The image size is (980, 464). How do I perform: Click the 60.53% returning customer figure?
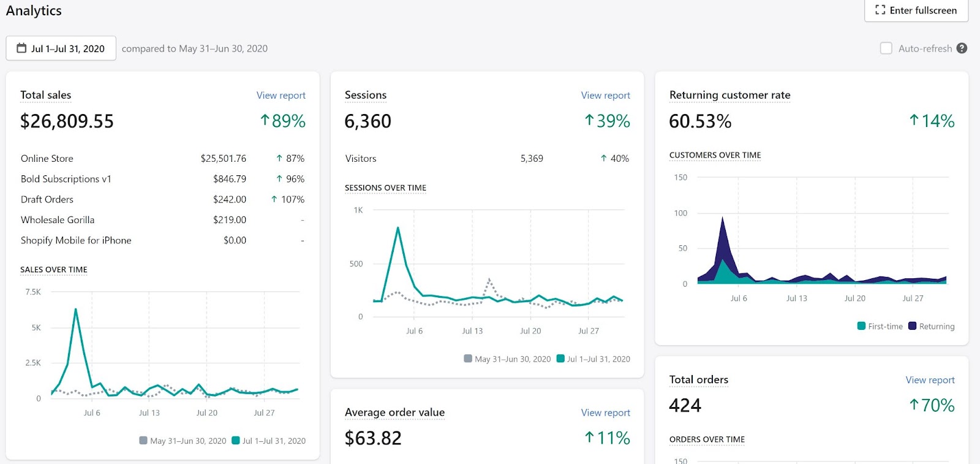[701, 121]
